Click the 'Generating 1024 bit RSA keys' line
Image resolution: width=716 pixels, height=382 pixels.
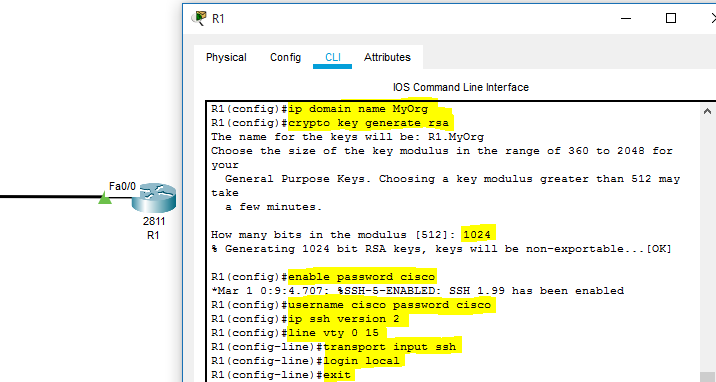(x=441, y=249)
